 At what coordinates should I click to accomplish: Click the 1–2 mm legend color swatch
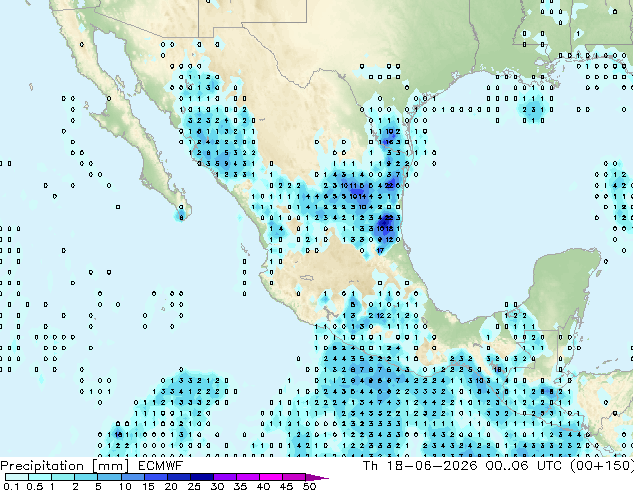coord(63,477)
